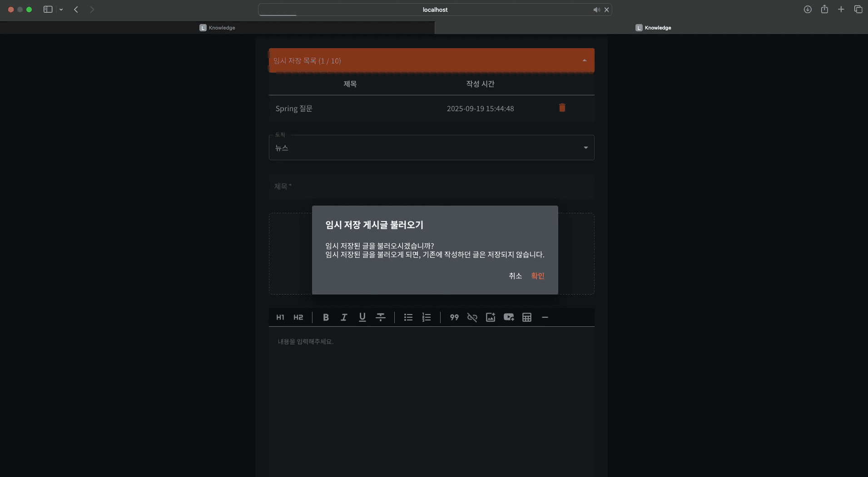868x477 pixels.
Task: Toggle underline formatting
Action: [x=362, y=317]
